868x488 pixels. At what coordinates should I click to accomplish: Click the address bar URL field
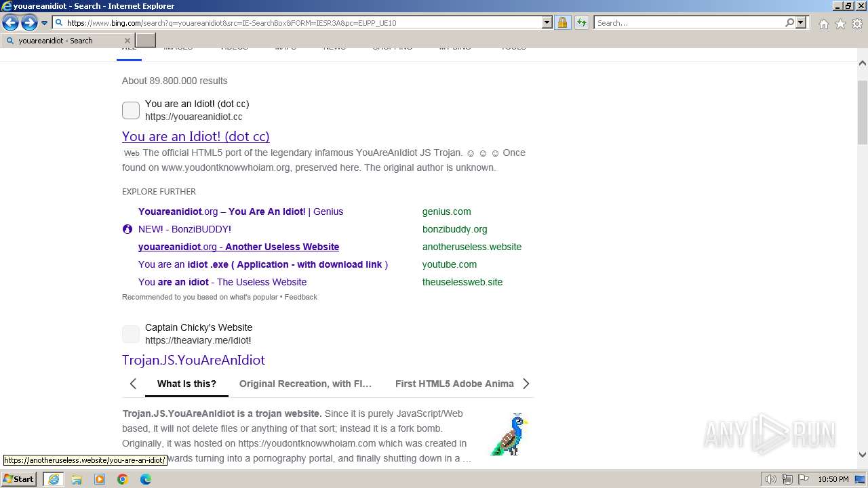[303, 23]
